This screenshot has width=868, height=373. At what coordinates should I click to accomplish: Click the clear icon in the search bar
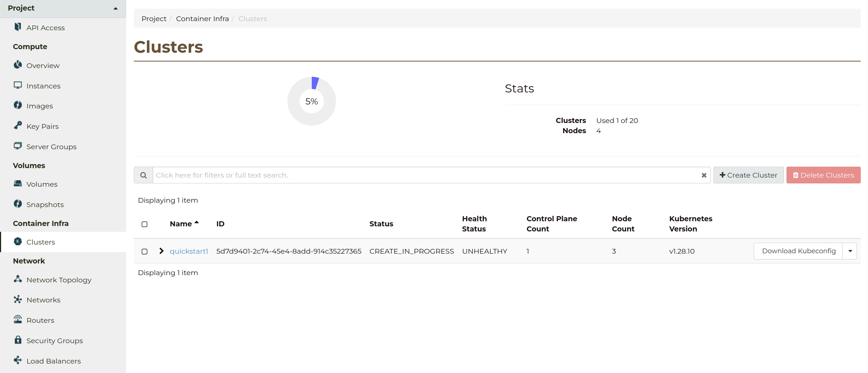point(704,175)
